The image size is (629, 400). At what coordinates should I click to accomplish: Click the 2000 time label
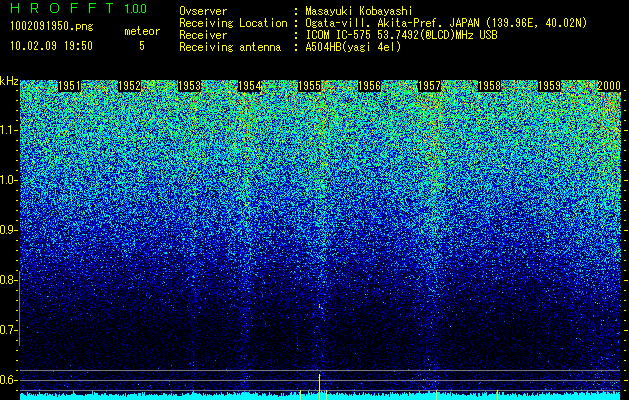pos(609,86)
